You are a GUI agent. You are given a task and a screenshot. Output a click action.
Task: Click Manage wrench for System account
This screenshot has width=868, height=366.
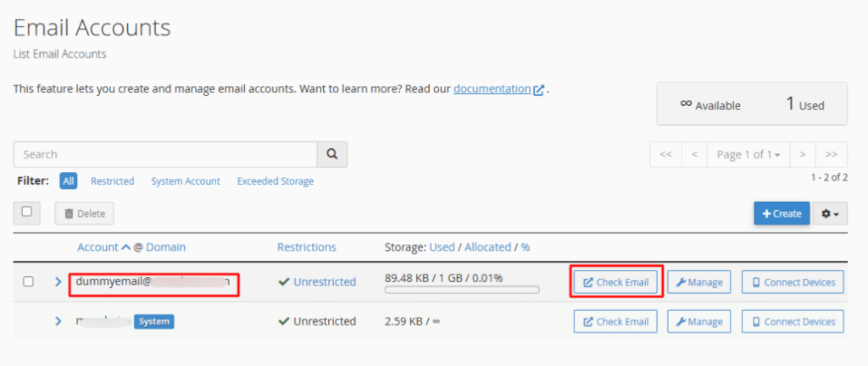699,322
